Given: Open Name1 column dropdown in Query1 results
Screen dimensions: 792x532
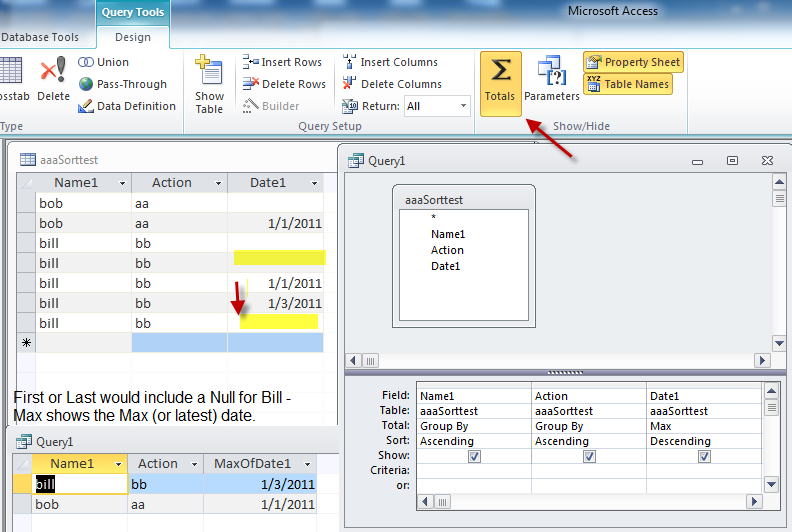Looking at the screenshot, I should coord(118,464).
